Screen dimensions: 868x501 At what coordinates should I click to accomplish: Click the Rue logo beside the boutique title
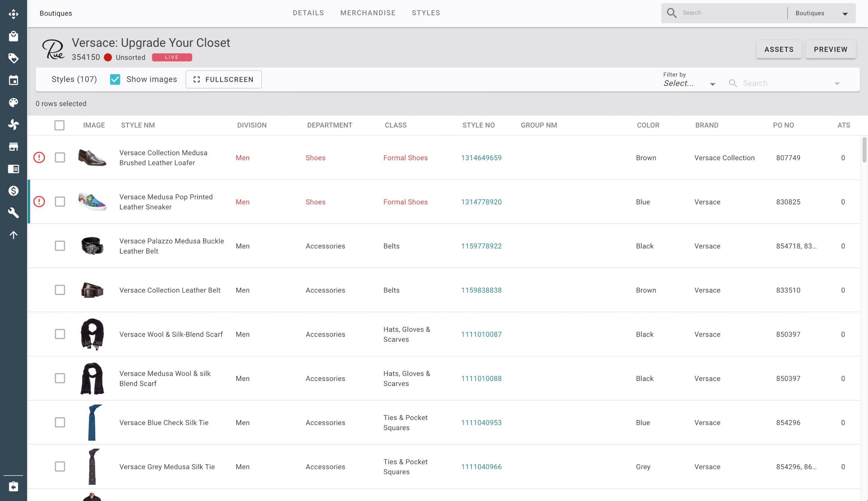53,49
